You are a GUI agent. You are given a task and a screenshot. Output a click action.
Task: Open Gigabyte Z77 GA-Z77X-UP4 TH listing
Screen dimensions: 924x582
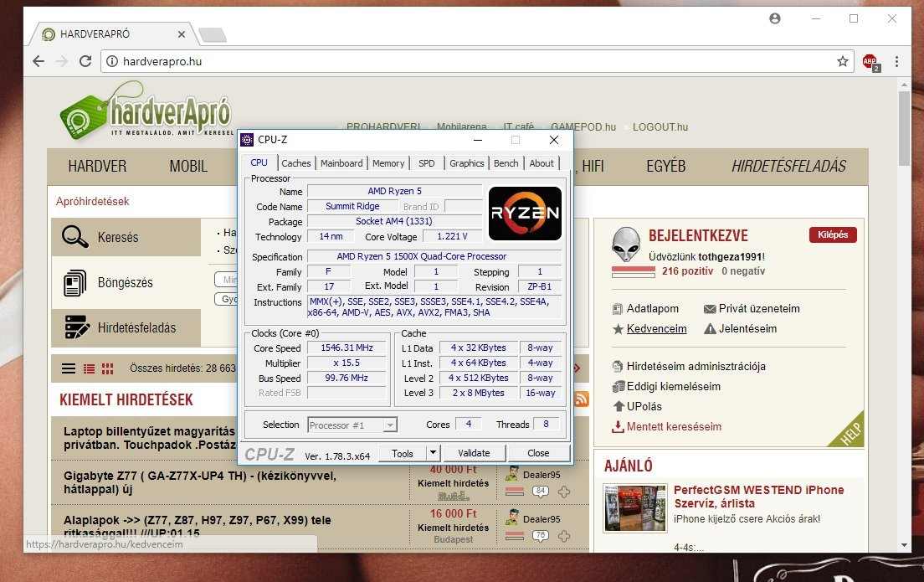[x=200, y=482]
